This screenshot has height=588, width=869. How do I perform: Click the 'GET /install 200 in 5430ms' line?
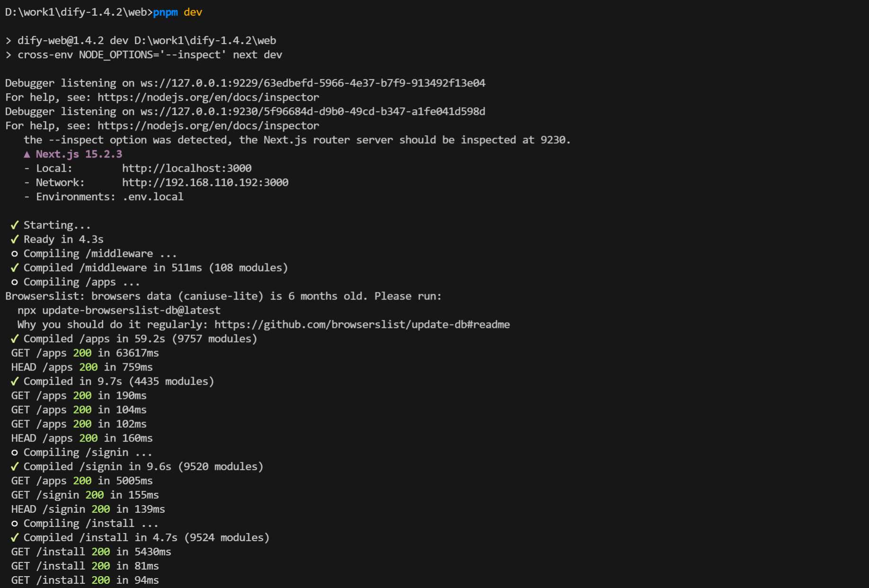pyautogui.click(x=91, y=552)
